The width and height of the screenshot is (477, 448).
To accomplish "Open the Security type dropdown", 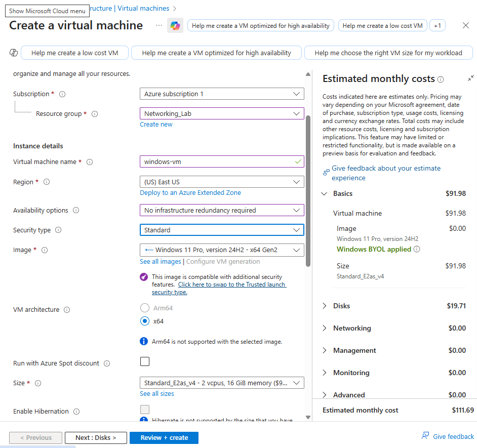I will pos(222,230).
